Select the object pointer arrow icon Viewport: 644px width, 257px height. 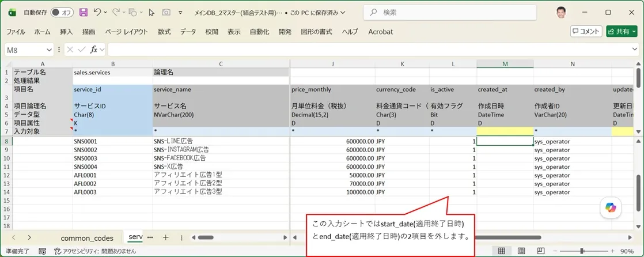151,13
